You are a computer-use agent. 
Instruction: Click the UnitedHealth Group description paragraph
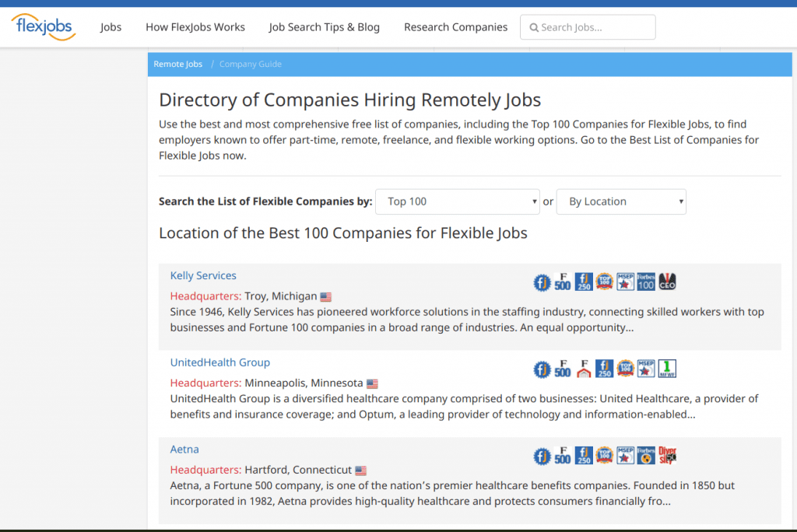point(465,407)
